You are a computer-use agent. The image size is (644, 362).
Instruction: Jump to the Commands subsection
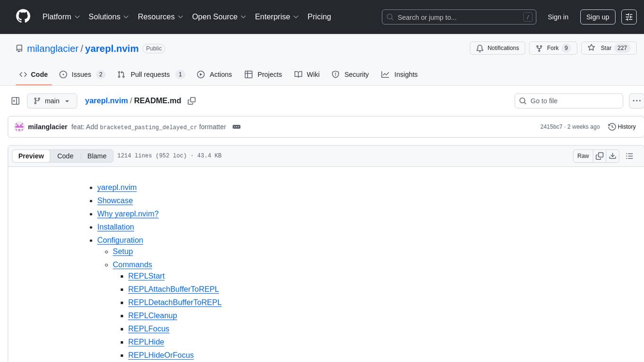[132, 265]
